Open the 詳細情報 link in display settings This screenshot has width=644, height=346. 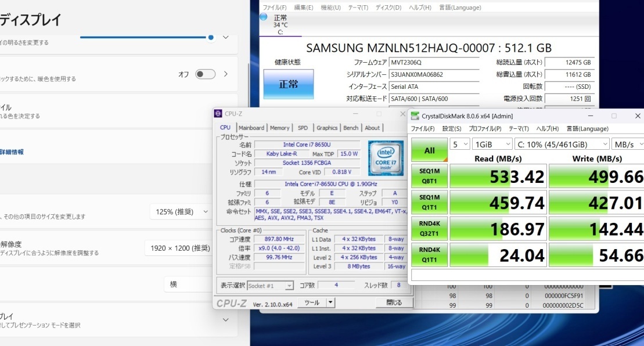[12, 152]
